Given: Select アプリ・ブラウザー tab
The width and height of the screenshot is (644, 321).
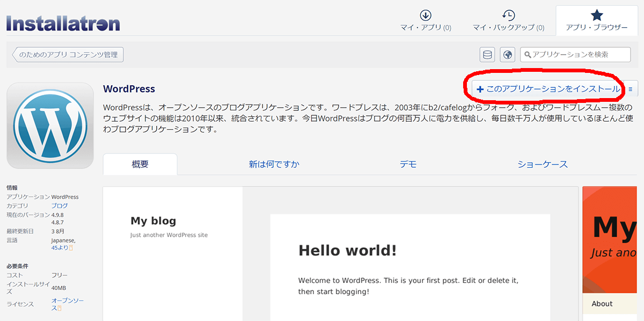Looking at the screenshot, I should point(596,21).
